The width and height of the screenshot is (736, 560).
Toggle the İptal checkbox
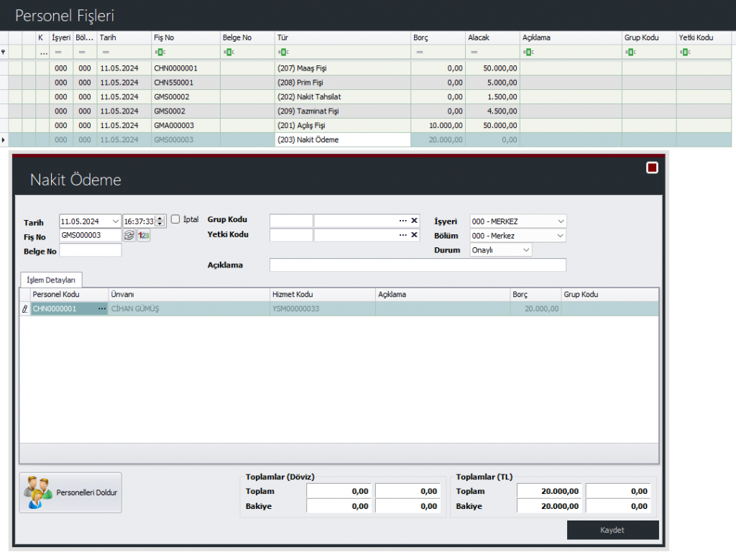(175, 220)
